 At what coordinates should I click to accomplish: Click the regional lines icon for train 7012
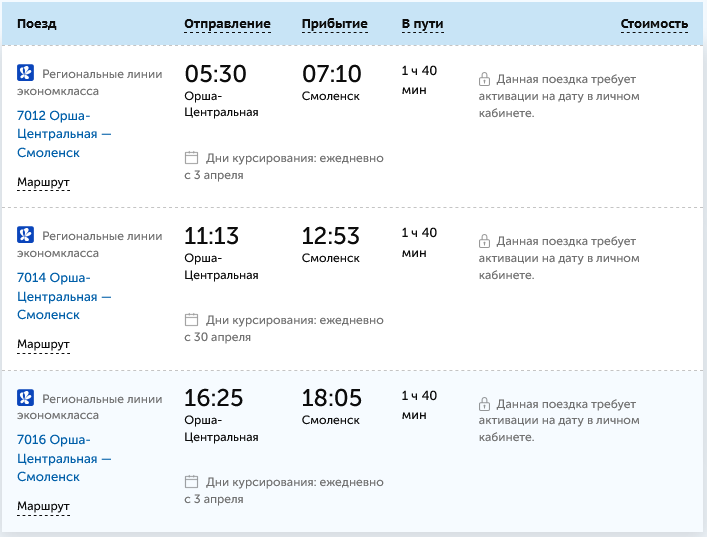(x=26, y=74)
